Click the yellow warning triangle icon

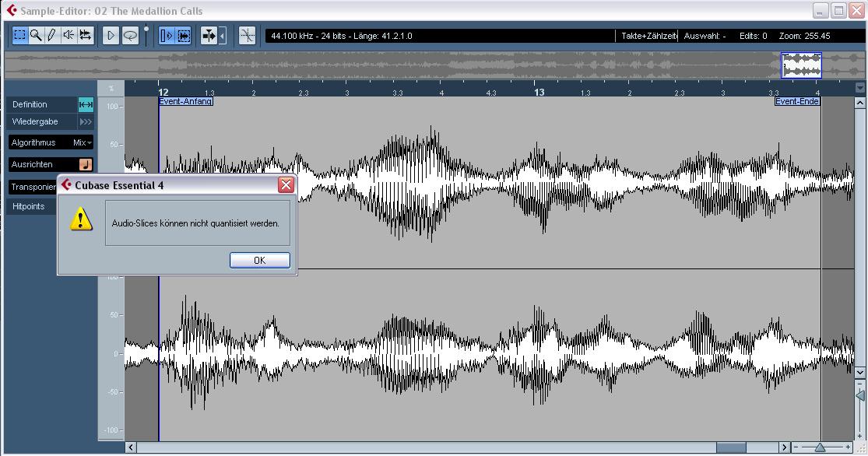point(81,219)
